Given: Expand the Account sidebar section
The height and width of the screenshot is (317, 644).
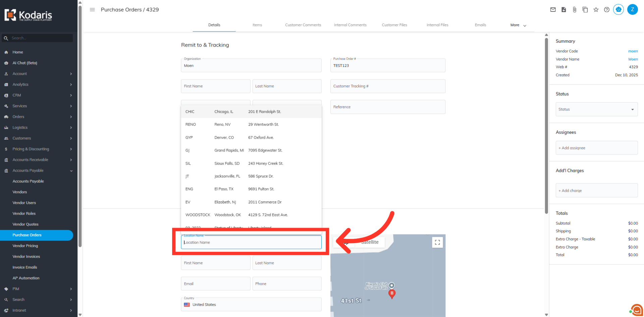Looking at the screenshot, I should tap(37, 74).
